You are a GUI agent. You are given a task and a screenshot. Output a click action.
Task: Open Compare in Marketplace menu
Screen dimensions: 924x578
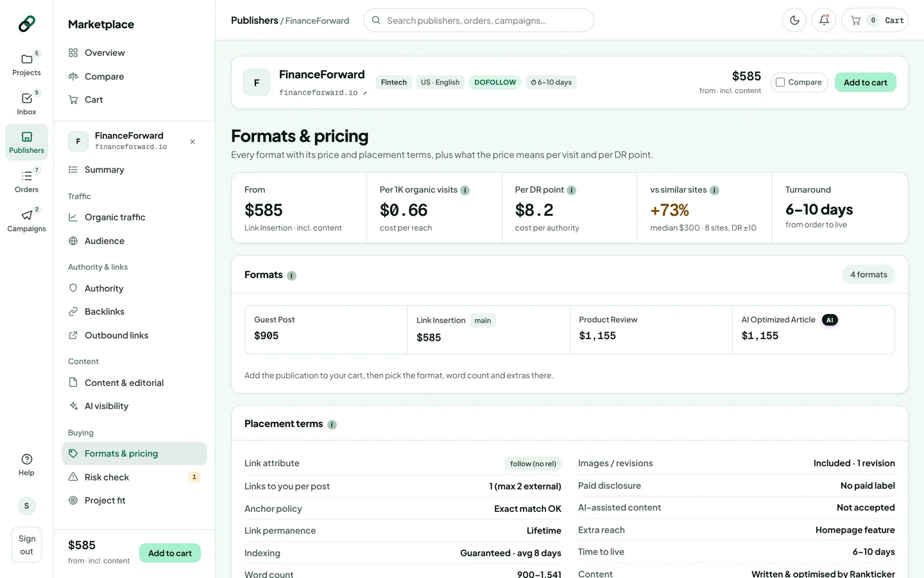coord(134,76)
